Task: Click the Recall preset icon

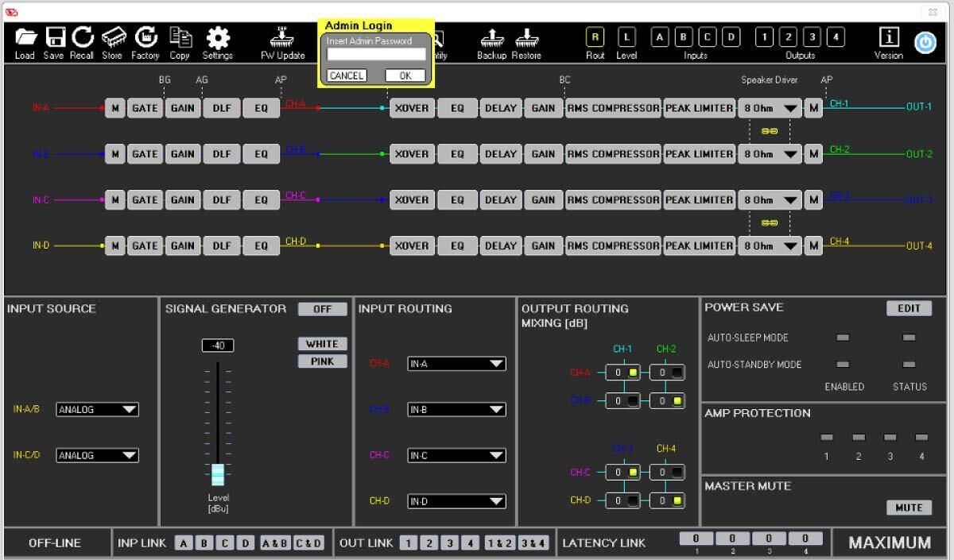Action: point(82,38)
